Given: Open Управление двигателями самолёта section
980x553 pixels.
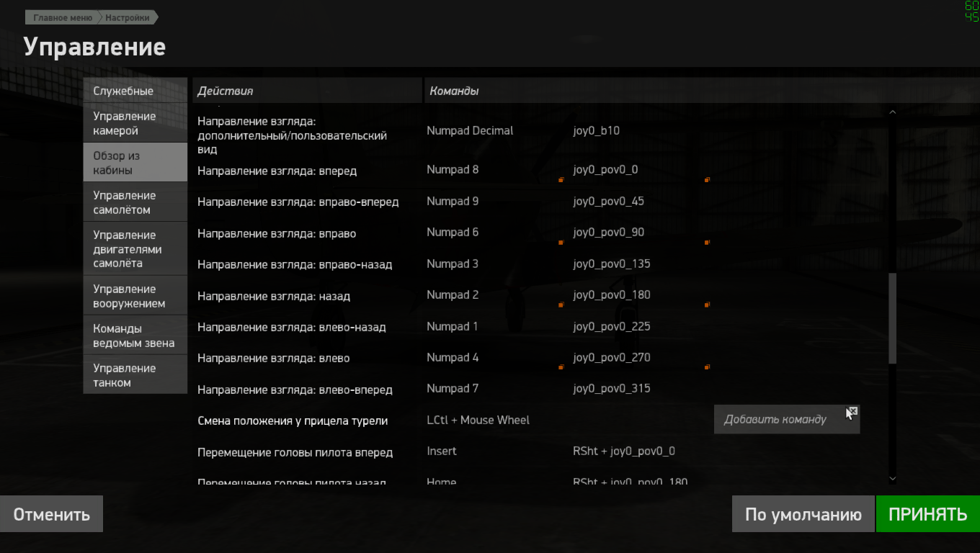Looking at the screenshot, I should 135,249.
